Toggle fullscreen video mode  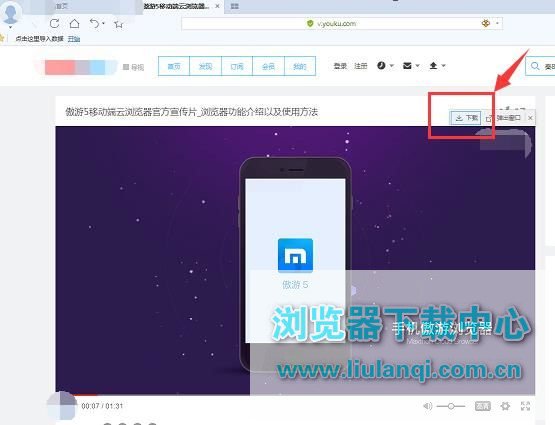525,406
